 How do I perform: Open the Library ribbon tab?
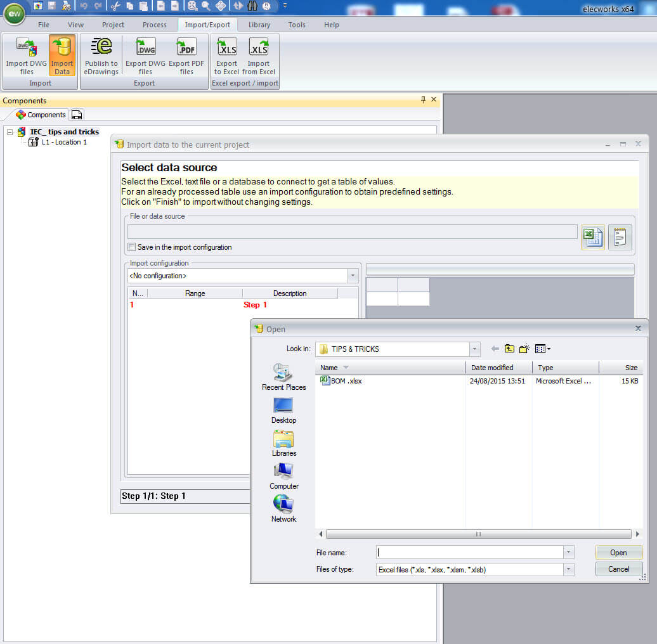tap(259, 25)
